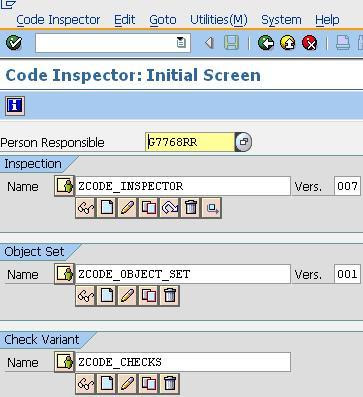
Task: Open the Help menu
Action: (x=327, y=20)
